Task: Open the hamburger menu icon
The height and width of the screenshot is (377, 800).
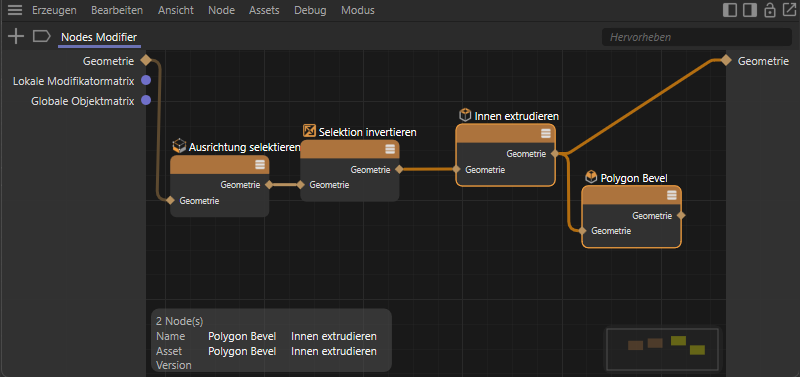Action: pyautogui.click(x=15, y=10)
